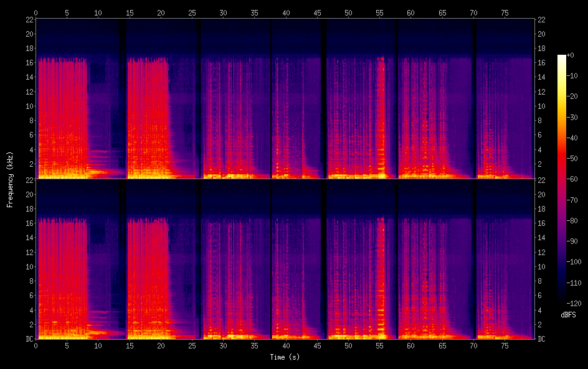The image size is (588, 369).
Task: Click the 40 second tick on bottom time axis
Action: coord(286,345)
